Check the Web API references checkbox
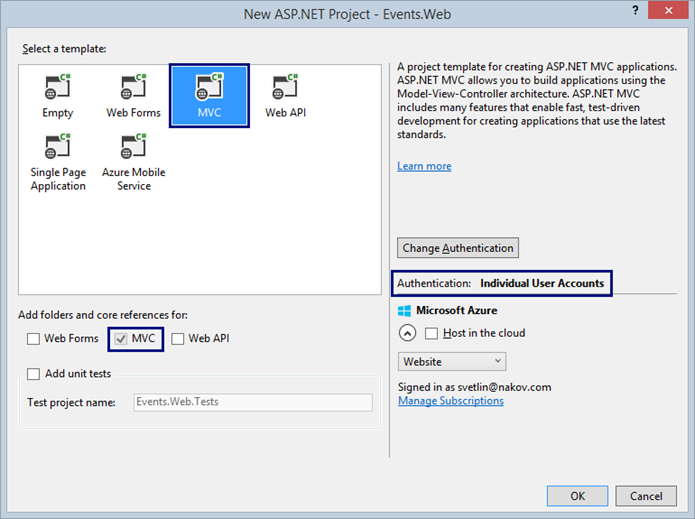The image size is (695, 519). point(178,339)
